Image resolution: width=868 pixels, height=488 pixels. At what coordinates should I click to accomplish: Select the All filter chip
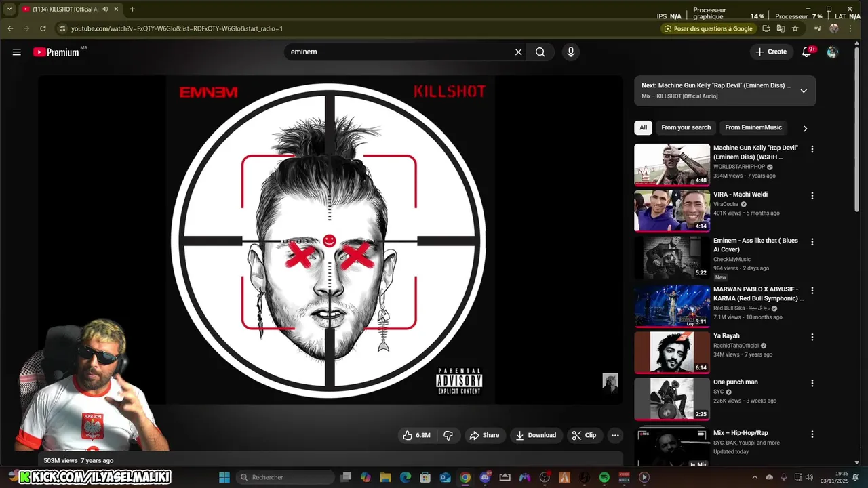tap(643, 127)
